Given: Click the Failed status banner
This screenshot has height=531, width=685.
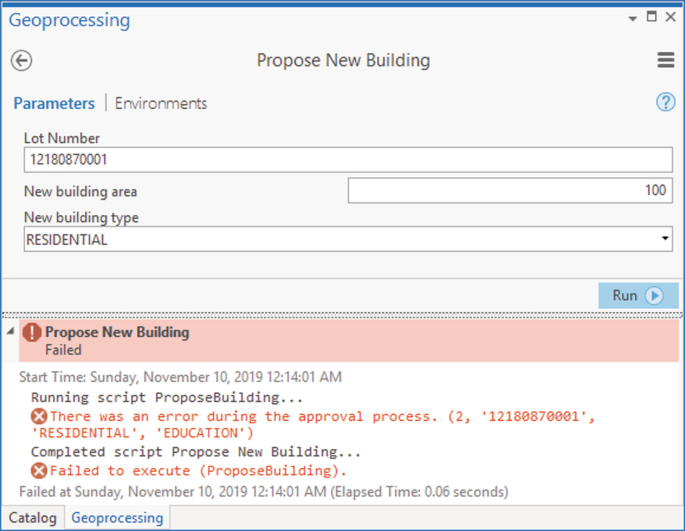Looking at the screenshot, I should click(x=349, y=340).
